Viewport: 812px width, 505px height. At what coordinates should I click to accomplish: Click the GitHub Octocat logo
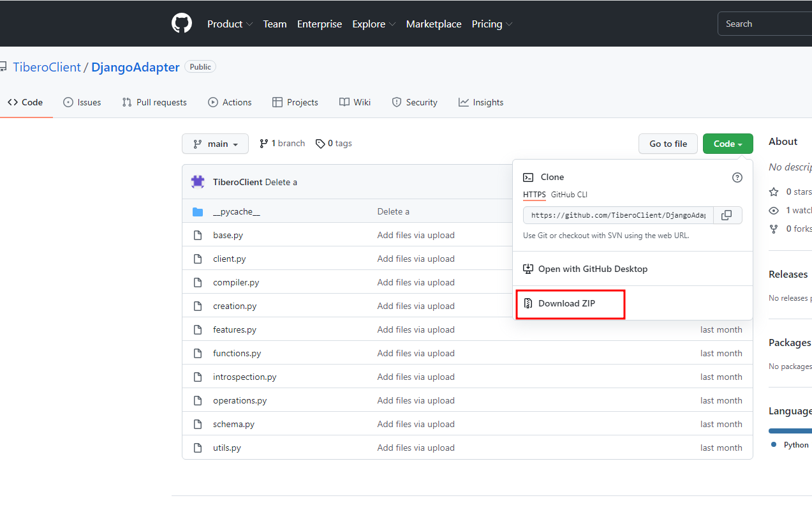pos(182,24)
